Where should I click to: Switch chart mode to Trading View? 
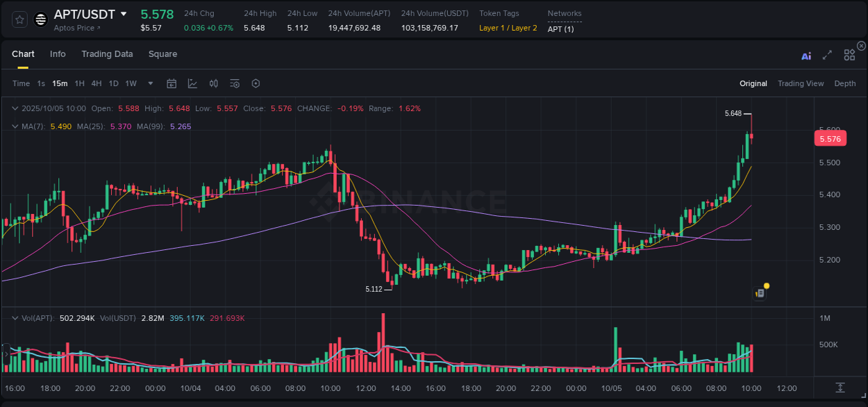801,83
